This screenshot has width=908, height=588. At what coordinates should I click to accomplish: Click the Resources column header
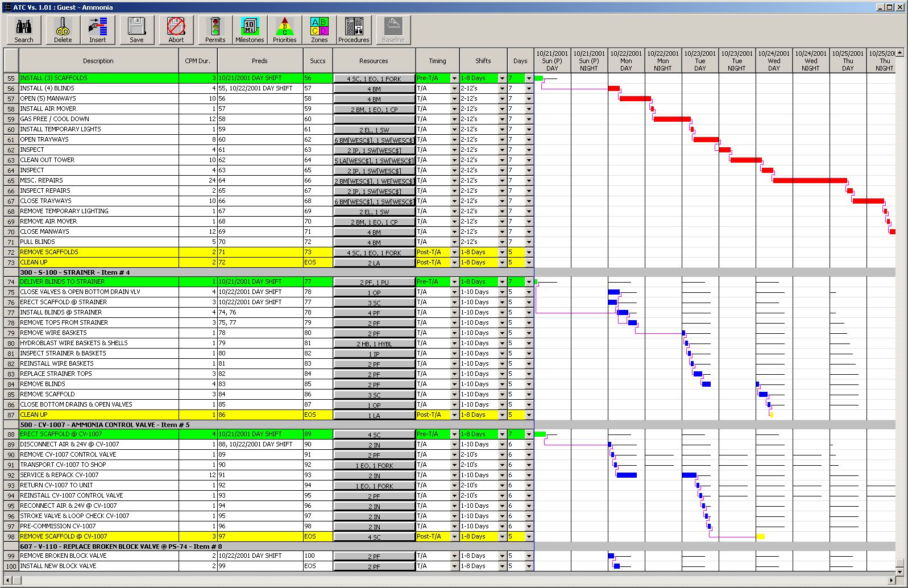pyautogui.click(x=374, y=61)
